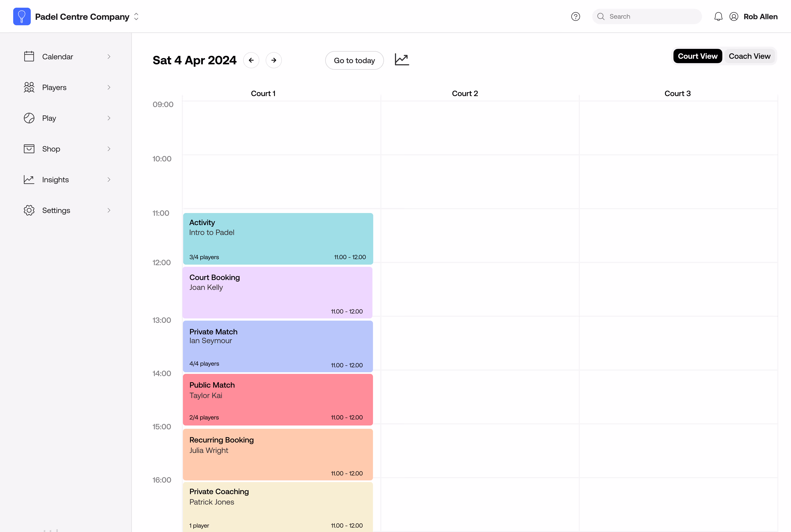
Task: Switch to Court View
Action: coord(698,56)
